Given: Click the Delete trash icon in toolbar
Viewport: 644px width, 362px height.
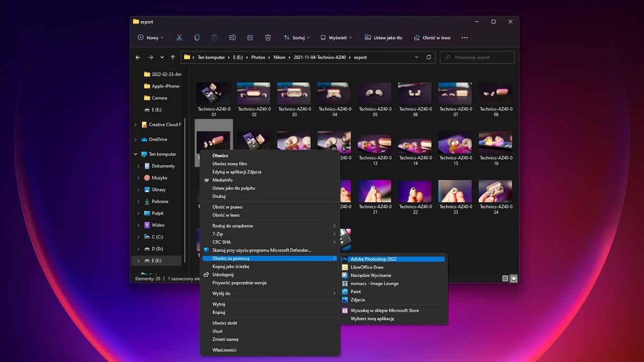Looking at the screenshot, I should click(268, 38).
